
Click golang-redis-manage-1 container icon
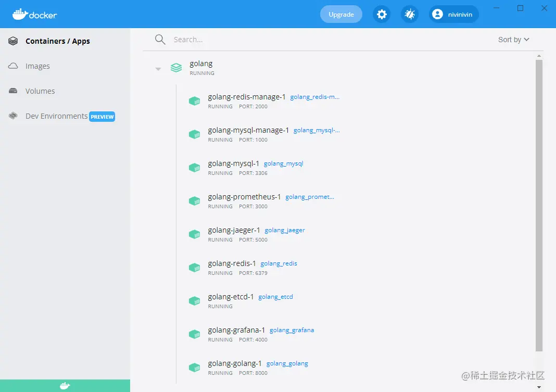click(x=194, y=101)
